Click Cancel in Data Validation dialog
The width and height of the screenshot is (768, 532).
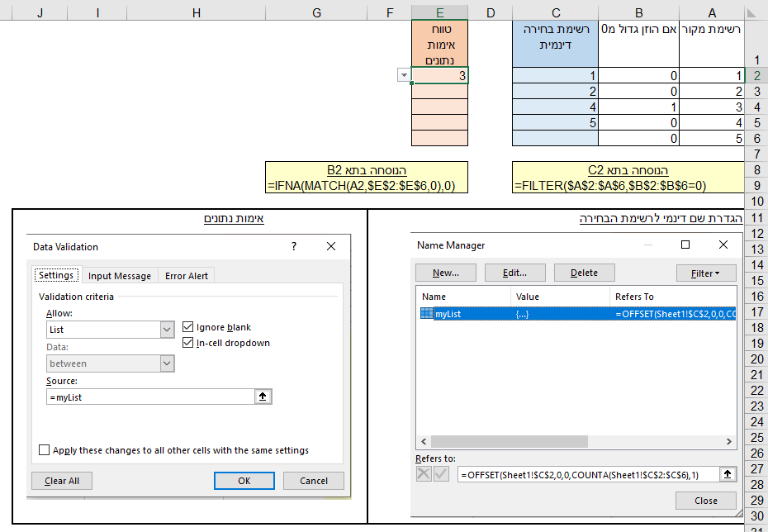(314, 481)
